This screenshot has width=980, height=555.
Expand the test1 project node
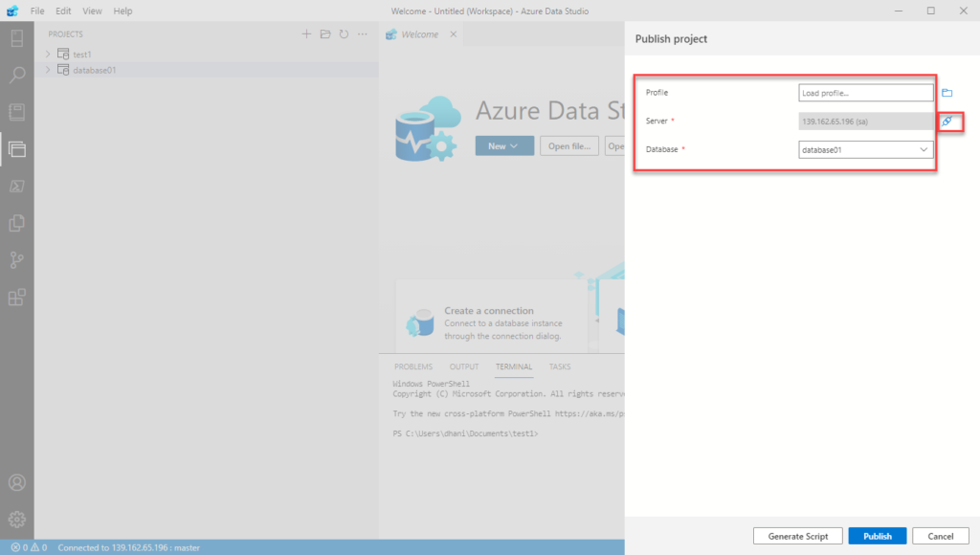[x=48, y=55]
